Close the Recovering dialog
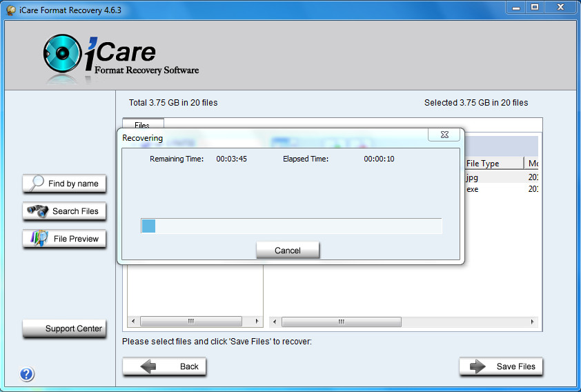 point(444,135)
